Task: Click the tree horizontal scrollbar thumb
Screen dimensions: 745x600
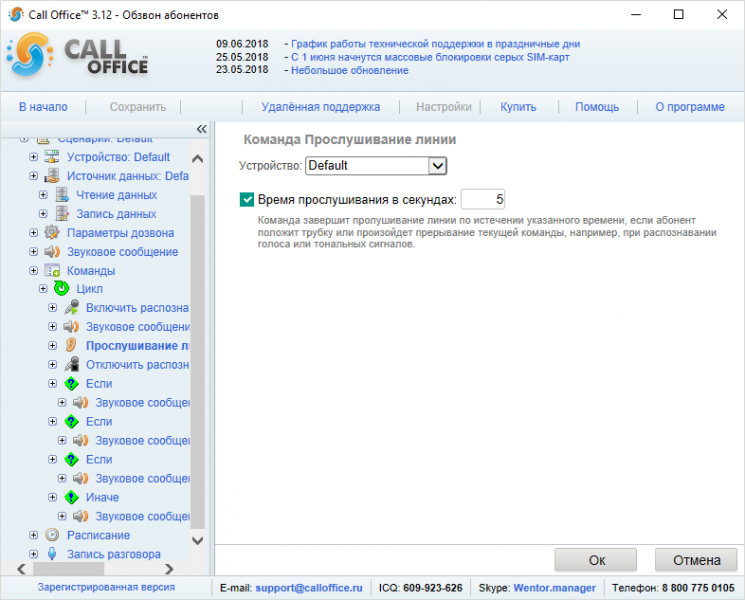Action: (68, 569)
